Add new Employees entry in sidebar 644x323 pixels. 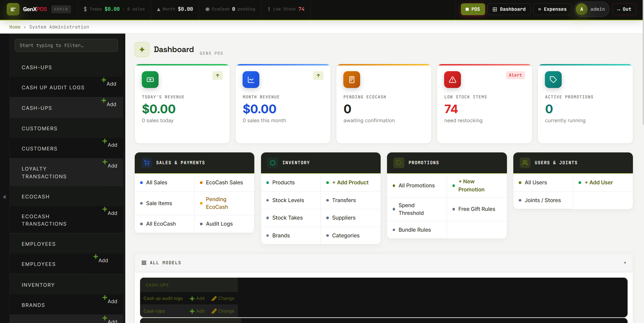[x=101, y=259]
